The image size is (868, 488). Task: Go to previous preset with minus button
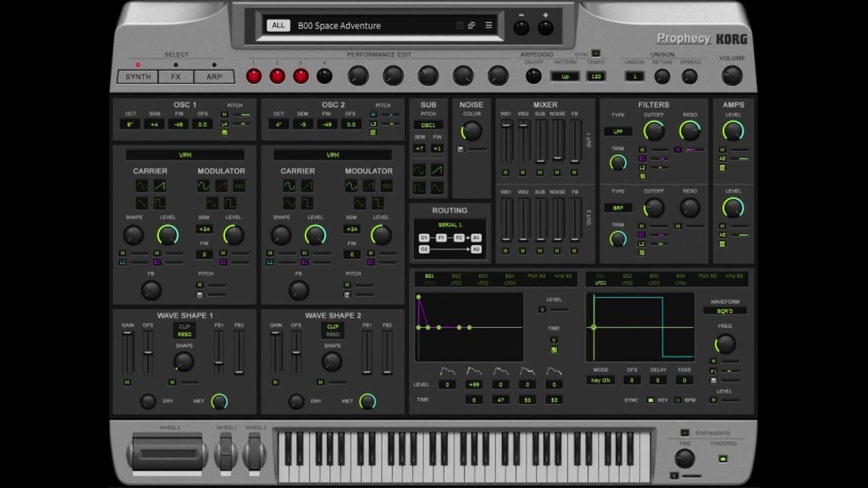pos(521,28)
